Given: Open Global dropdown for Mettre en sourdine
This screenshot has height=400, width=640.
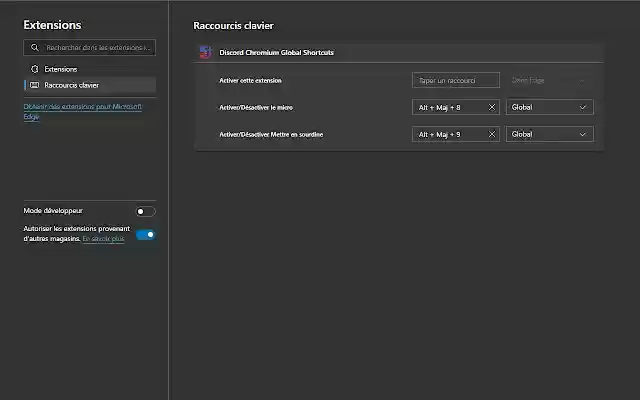Looking at the screenshot, I should tap(549, 134).
